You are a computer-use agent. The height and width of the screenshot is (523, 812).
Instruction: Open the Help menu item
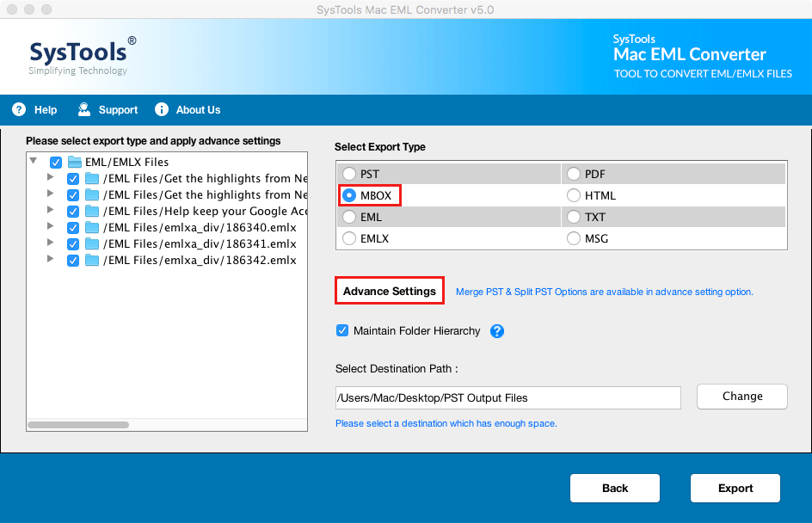click(46, 110)
